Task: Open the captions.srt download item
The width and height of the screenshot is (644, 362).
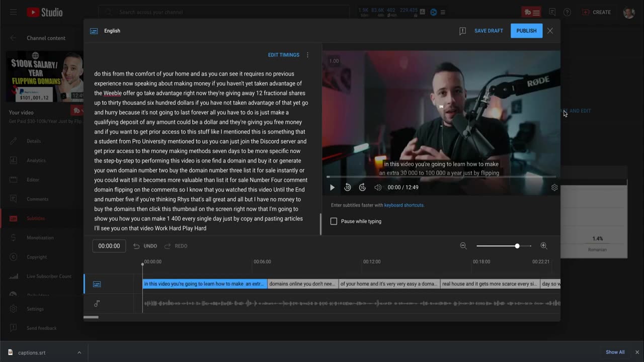Action: [x=32, y=352]
